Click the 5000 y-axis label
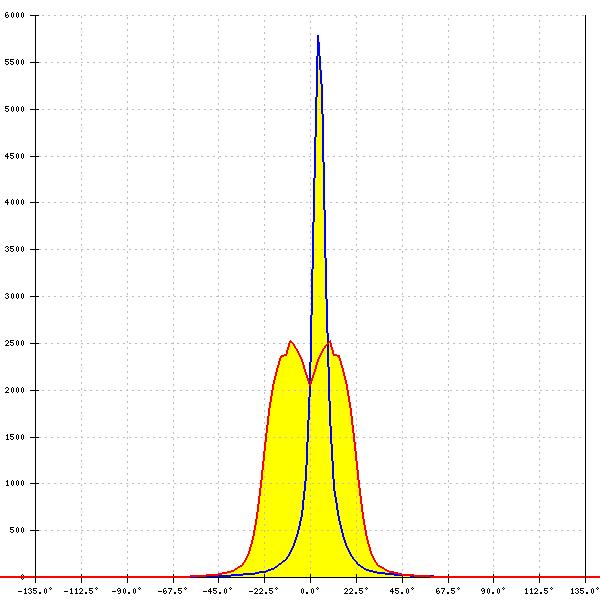 point(15,109)
